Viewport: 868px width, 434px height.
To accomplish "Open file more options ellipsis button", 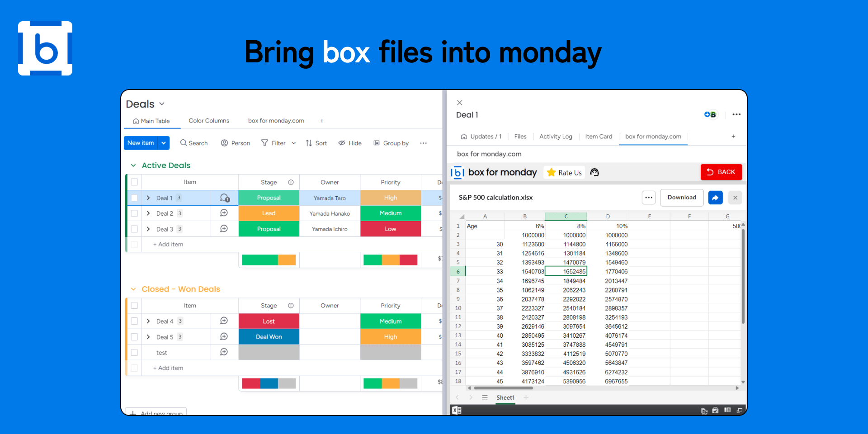I will point(649,198).
